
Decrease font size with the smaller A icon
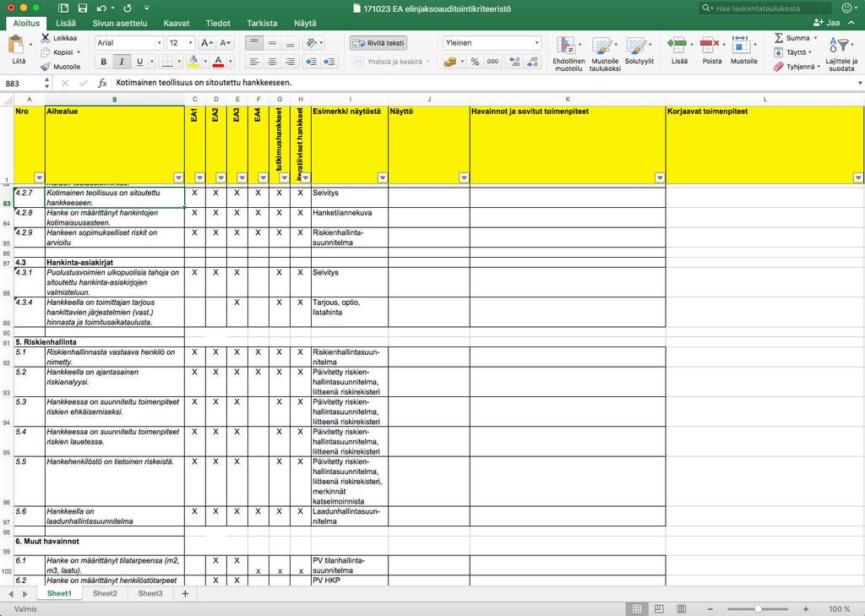coord(225,43)
